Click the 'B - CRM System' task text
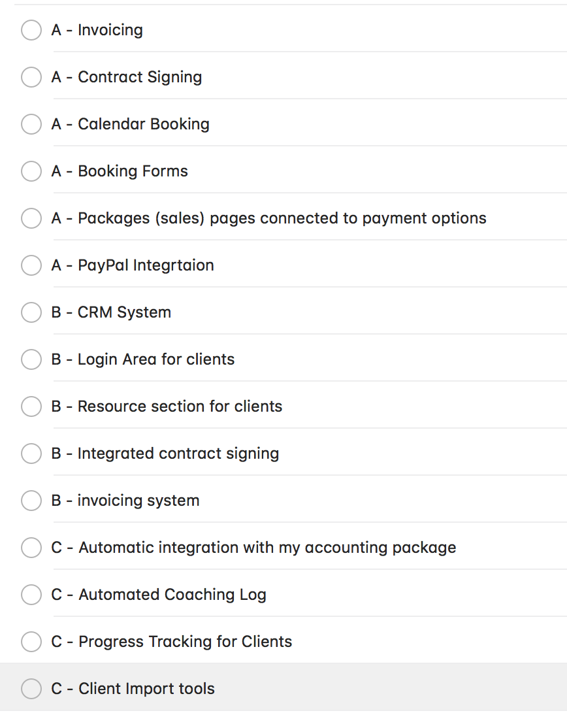 111,312
